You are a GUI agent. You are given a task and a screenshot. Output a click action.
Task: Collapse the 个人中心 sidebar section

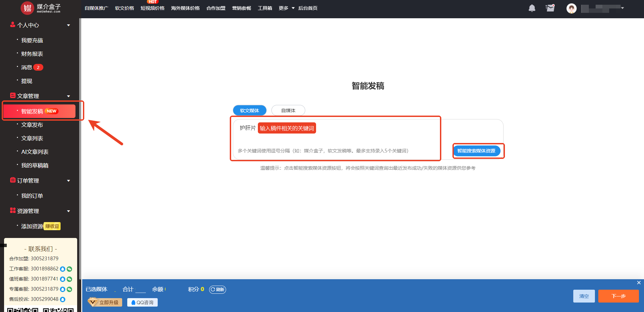68,25
